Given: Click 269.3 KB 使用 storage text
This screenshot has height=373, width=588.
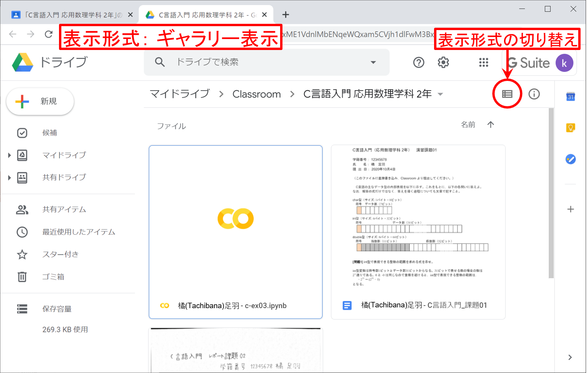Looking at the screenshot, I should coord(65,330).
